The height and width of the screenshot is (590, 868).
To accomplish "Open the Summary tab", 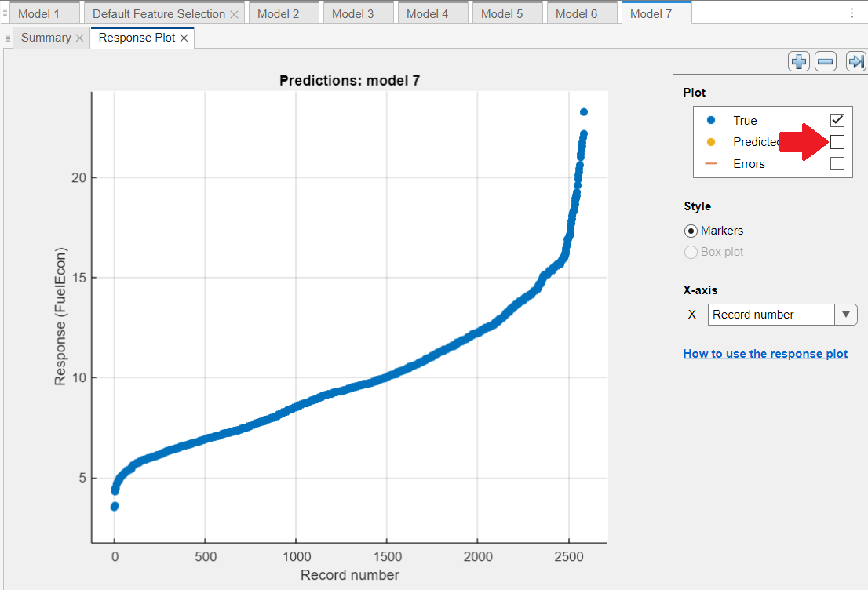I will [46, 38].
